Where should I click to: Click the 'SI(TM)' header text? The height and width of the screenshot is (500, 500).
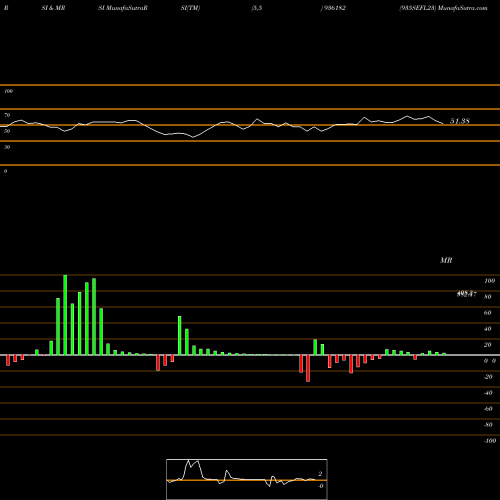pyautogui.click(x=190, y=8)
